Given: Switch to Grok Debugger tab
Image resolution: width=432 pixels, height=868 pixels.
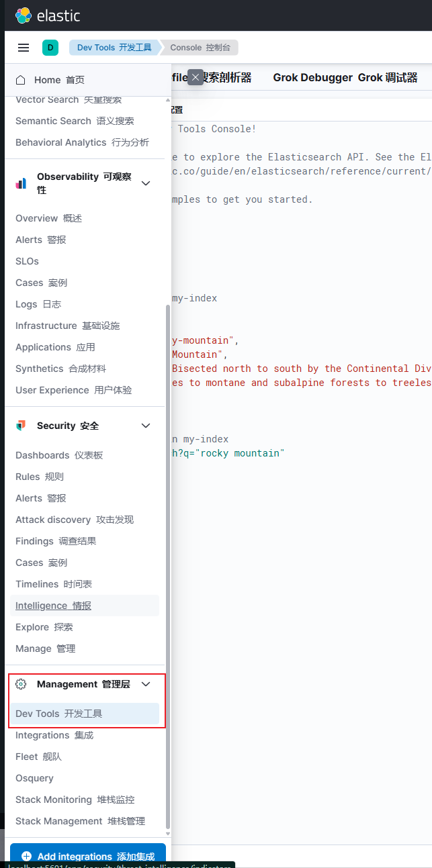Looking at the screenshot, I should pos(345,78).
